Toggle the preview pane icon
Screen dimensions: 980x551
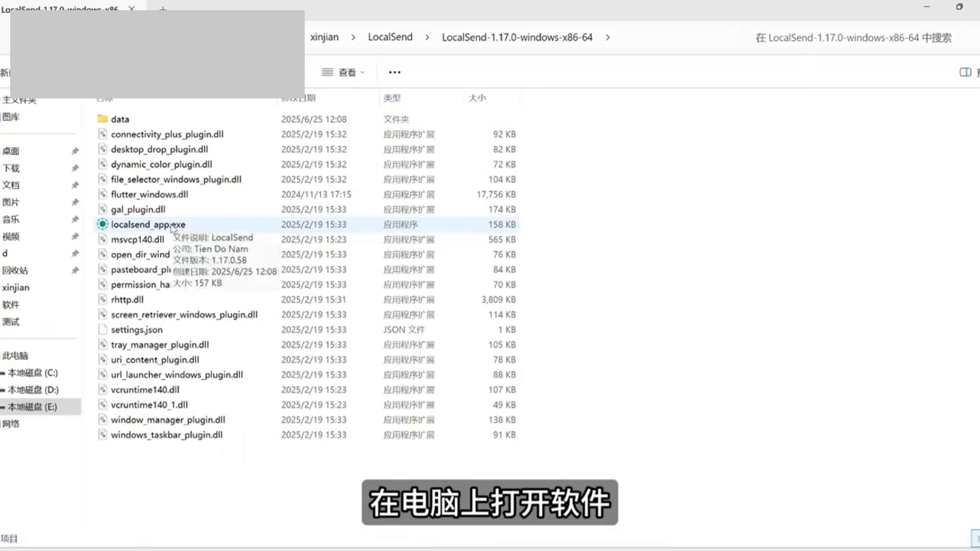(x=965, y=72)
